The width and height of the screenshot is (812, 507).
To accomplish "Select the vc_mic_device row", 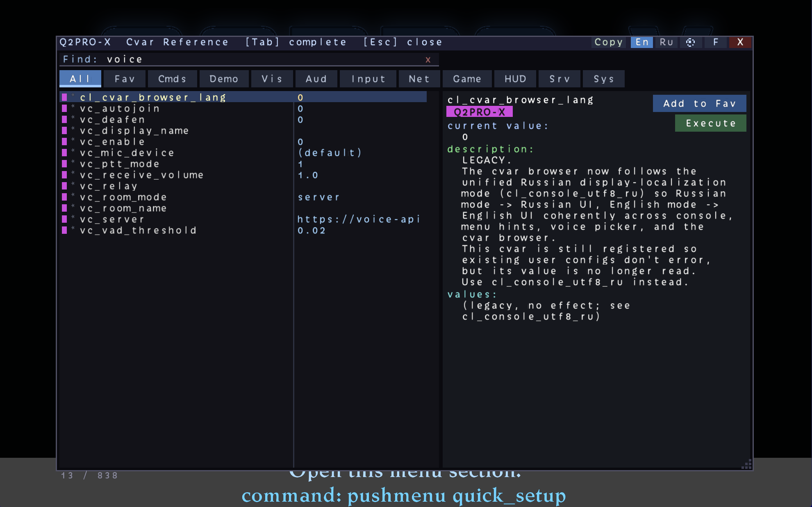I will tap(243, 153).
